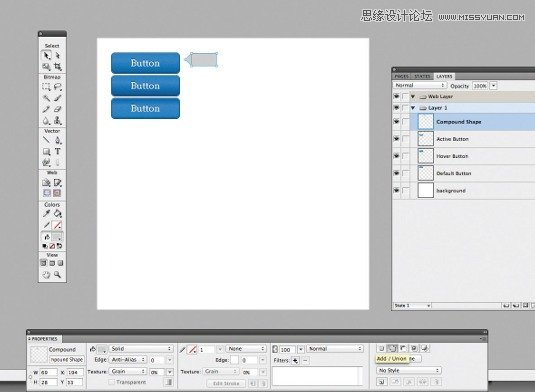This screenshot has width=535, height=392.
Task: Open Properties stroke color swatch
Action: tap(193, 349)
